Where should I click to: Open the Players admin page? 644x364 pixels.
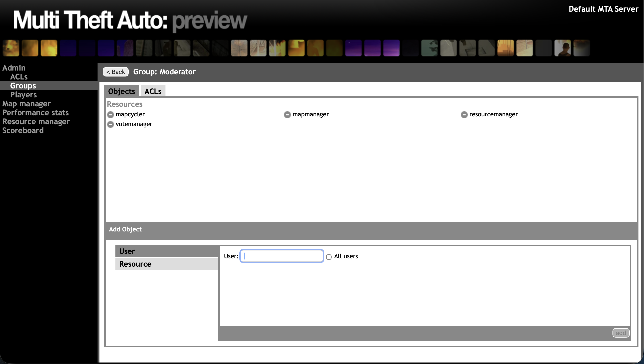point(23,95)
